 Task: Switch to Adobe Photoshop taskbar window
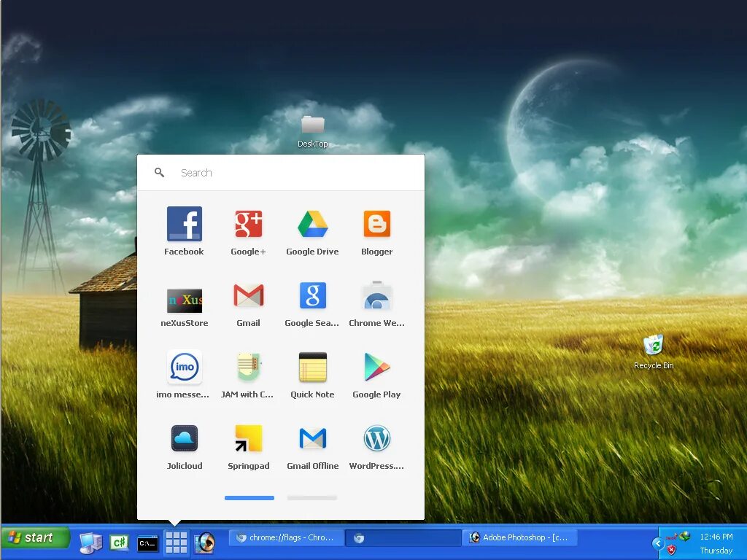pyautogui.click(x=519, y=537)
